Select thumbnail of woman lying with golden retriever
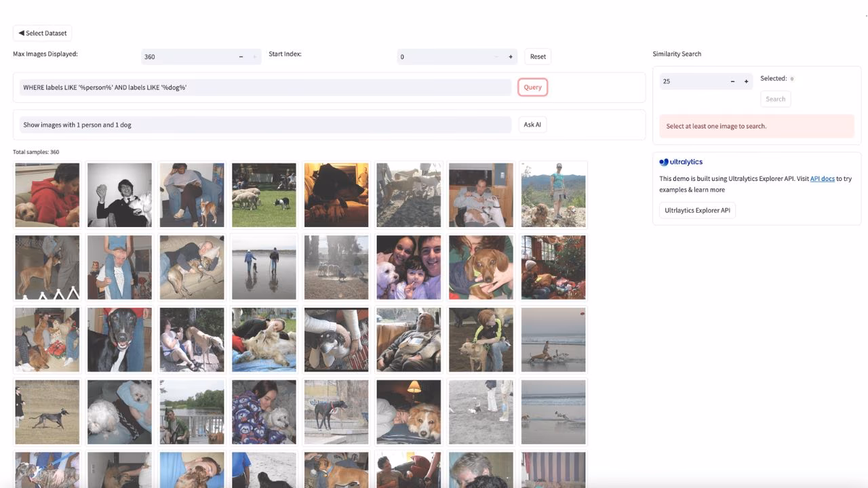The image size is (868, 488). click(x=264, y=340)
